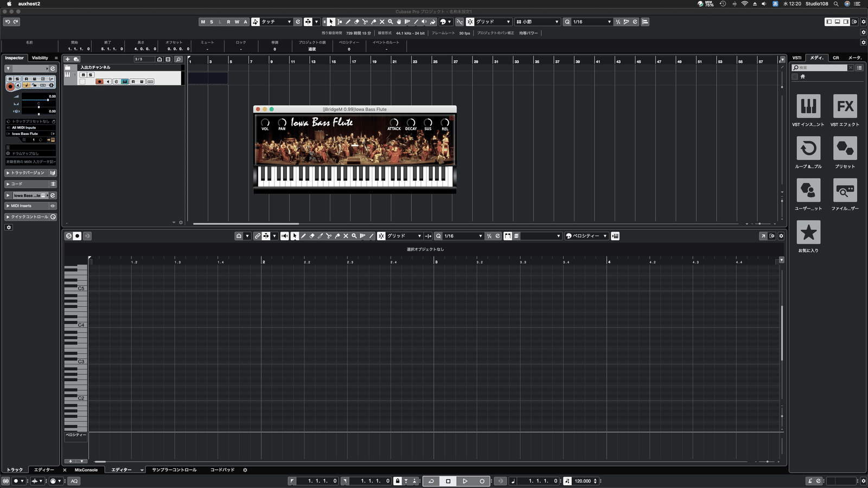Open VST Effects FX media tile
868x488 pixels.
(845, 106)
